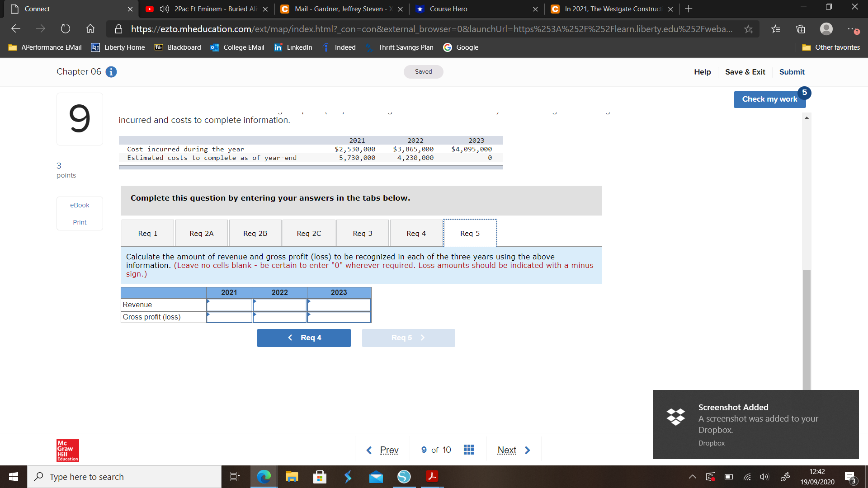Click the Submit link
The image size is (868, 488).
pos(792,72)
